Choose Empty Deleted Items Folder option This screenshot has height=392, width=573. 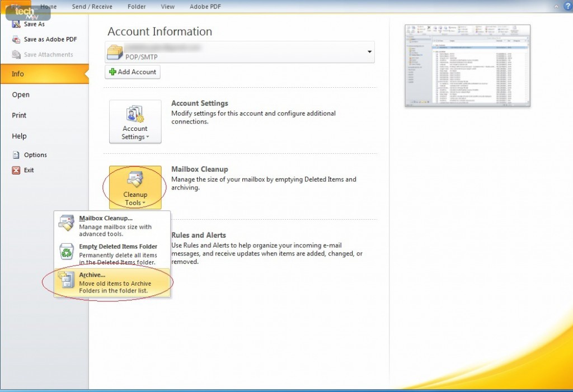[x=112, y=254]
